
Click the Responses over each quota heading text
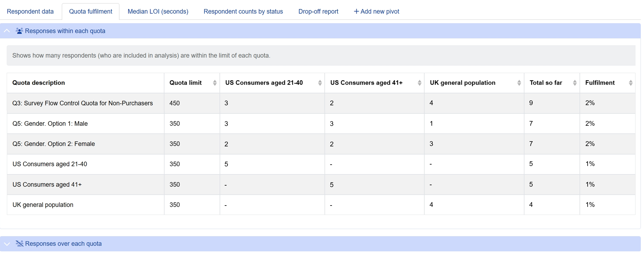[63, 243]
